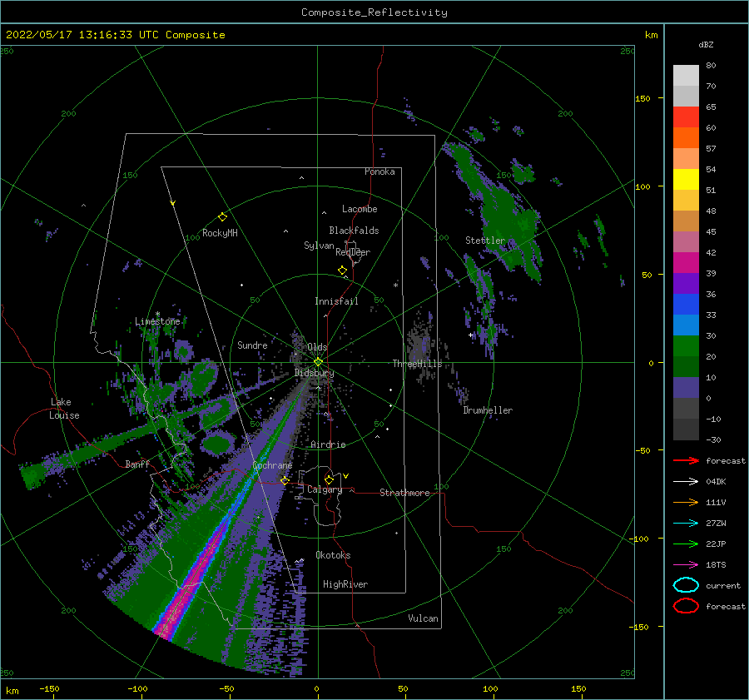Click the Composite_Reflectivity title
The height and width of the screenshot is (700, 749).
tap(374, 12)
